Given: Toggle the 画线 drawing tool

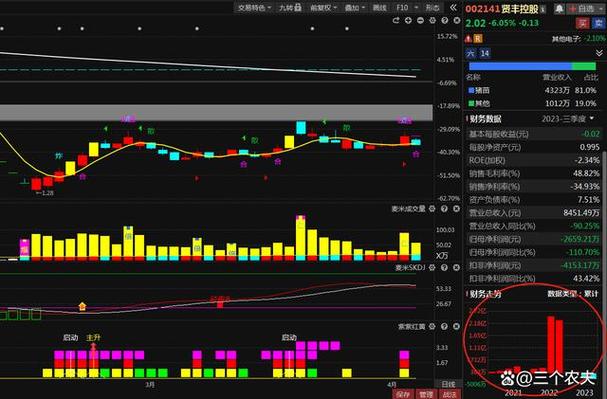Looking at the screenshot, I should [379, 7].
